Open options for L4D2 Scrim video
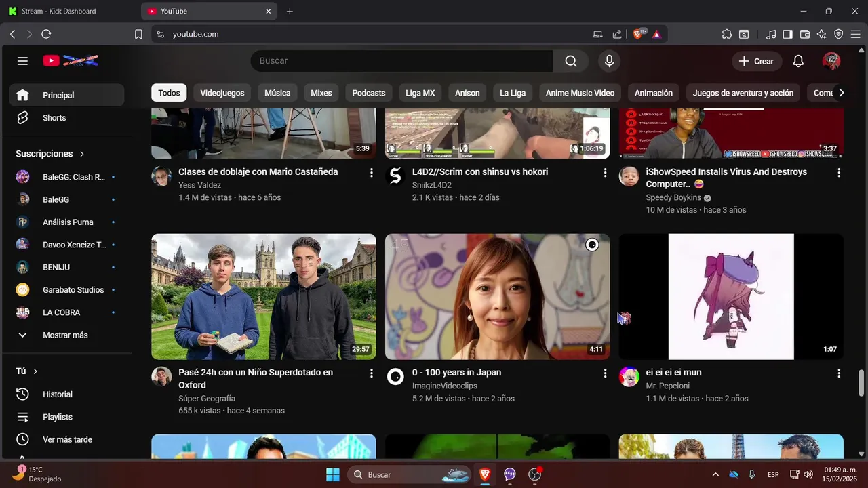The image size is (868, 488). click(x=605, y=173)
